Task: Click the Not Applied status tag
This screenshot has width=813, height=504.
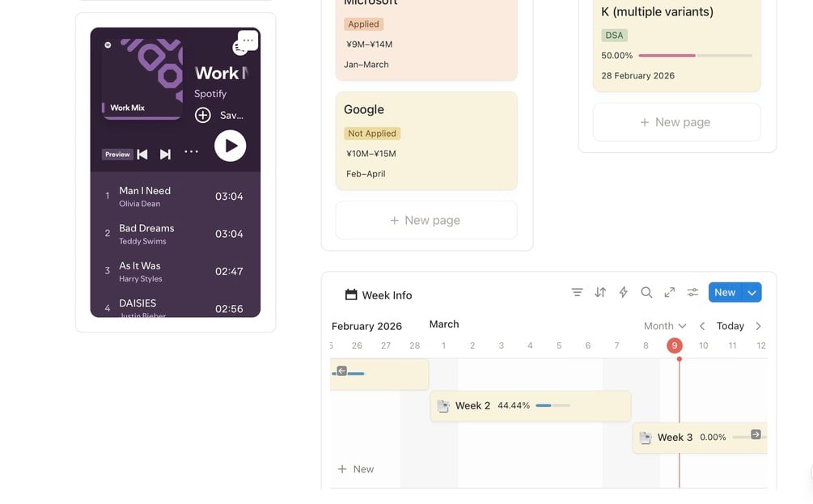Action: click(372, 133)
